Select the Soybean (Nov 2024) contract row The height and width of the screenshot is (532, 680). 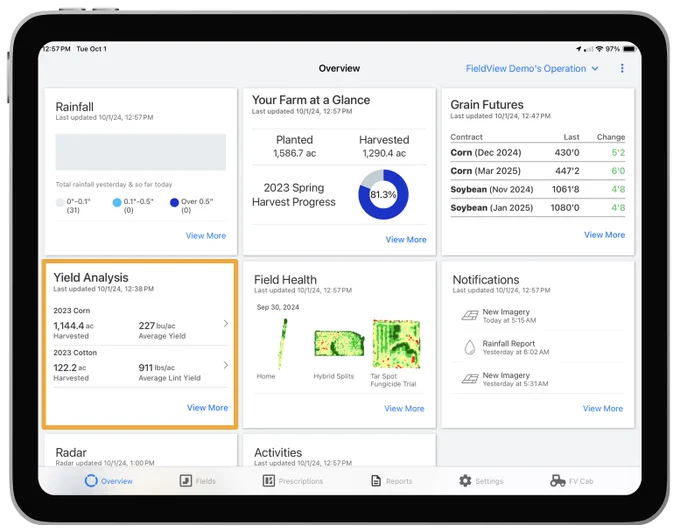(538, 189)
